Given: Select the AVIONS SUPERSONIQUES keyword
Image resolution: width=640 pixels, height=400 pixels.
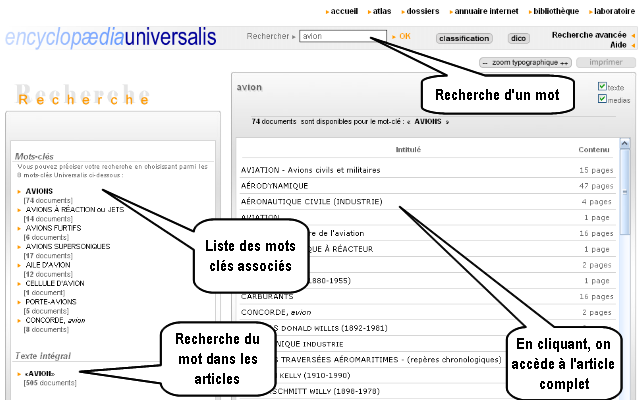Looking at the screenshot, I should pyautogui.click(x=68, y=247).
